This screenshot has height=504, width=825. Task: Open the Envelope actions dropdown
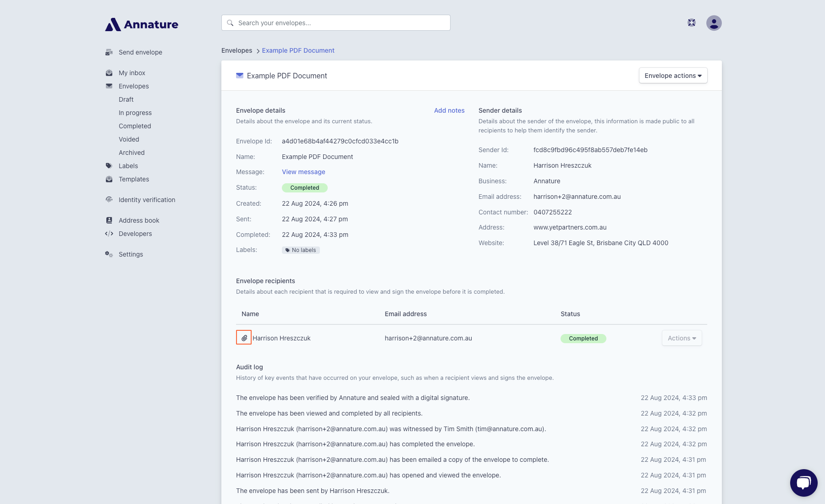click(673, 76)
